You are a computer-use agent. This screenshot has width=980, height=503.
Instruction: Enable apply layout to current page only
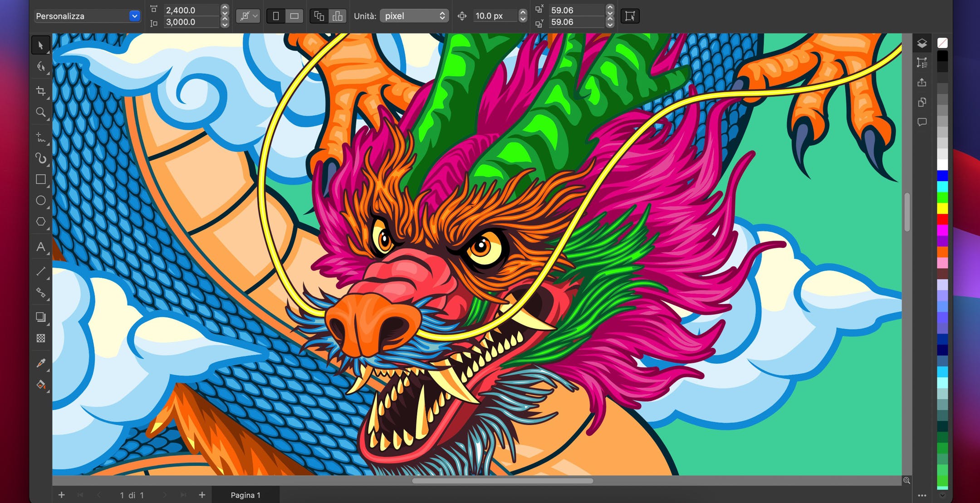click(x=338, y=16)
